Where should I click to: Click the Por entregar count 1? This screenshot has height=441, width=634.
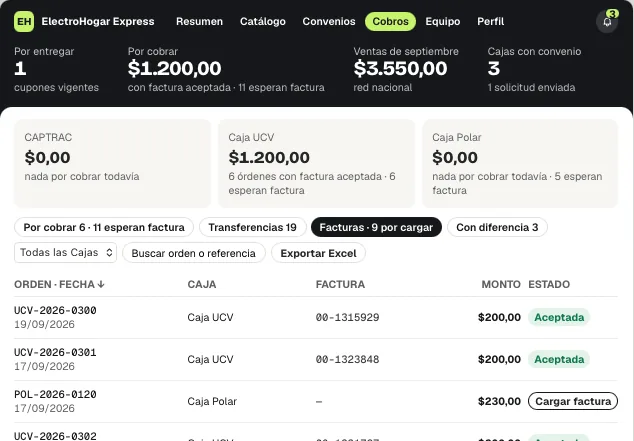[20, 68]
